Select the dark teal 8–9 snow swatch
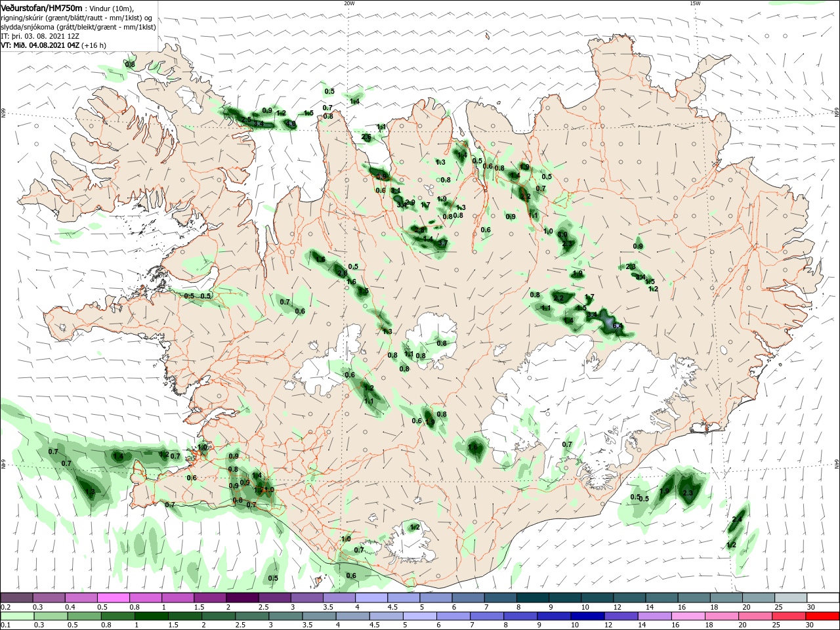The height and width of the screenshot is (630, 840). pos(532,598)
